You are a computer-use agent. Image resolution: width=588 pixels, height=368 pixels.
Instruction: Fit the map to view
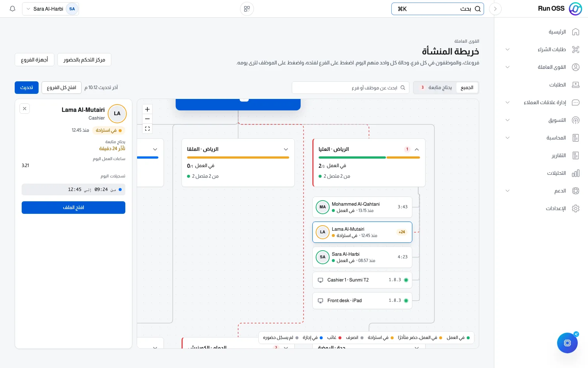147,129
